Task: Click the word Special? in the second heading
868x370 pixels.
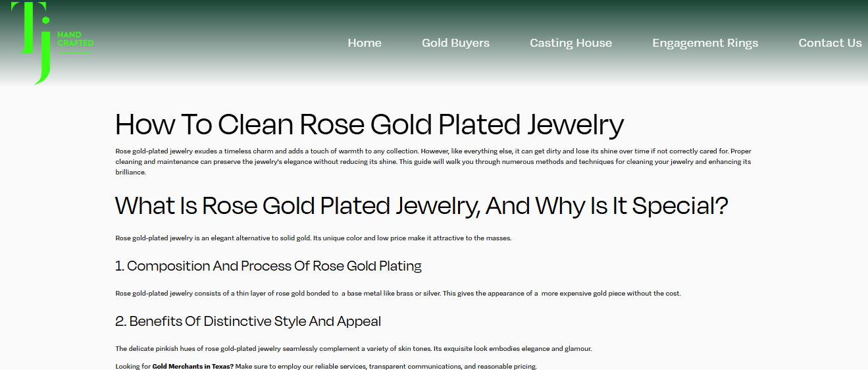Action: click(x=680, y=206)
